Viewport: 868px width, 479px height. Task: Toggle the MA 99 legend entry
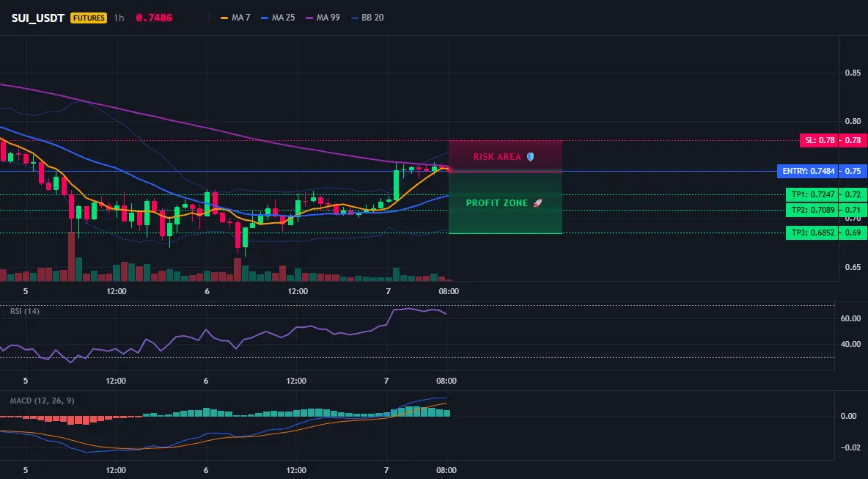(323, 18)
